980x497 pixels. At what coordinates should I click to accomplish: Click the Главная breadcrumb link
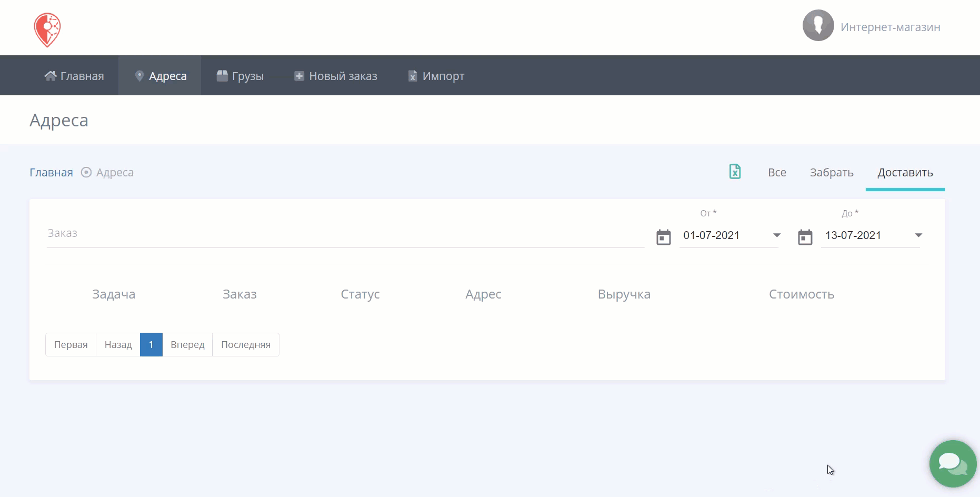pos(51,172)
